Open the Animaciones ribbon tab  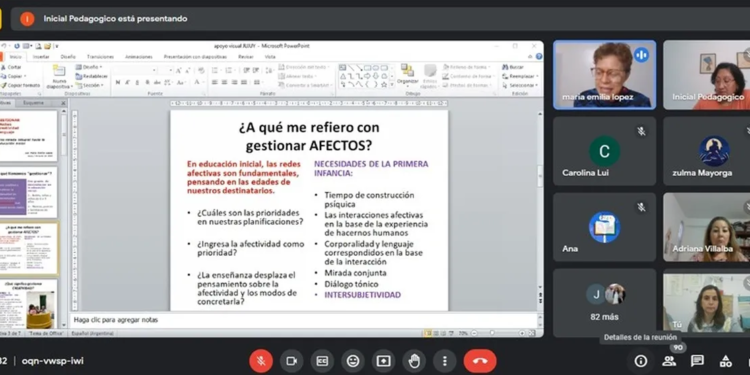point(139,57)
